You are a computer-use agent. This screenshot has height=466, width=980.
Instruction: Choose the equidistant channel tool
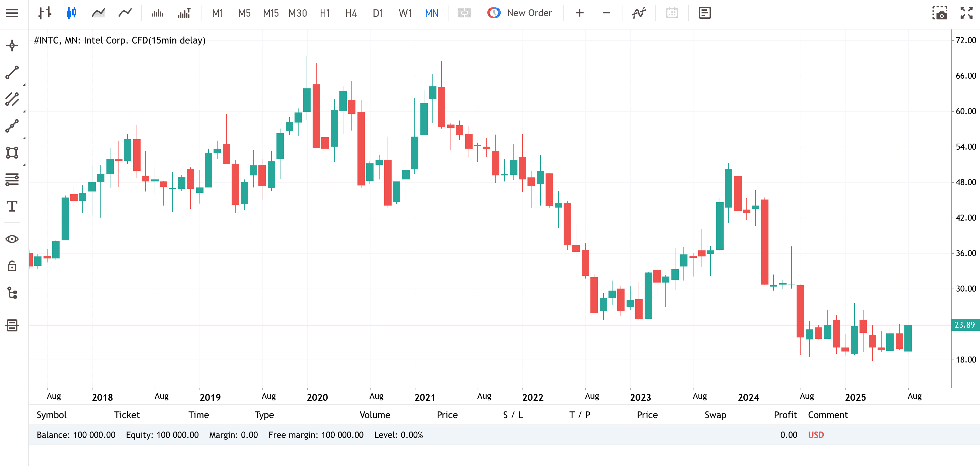click(x=12, y=99)
